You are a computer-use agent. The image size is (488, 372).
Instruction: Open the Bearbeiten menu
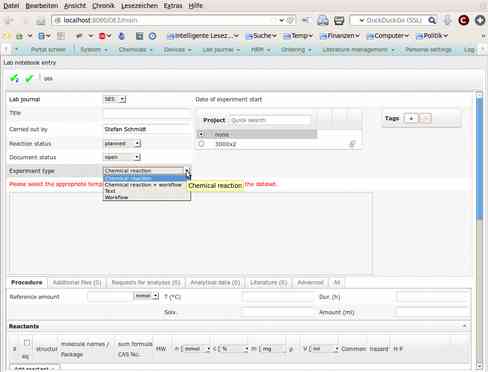coord(42,6)
